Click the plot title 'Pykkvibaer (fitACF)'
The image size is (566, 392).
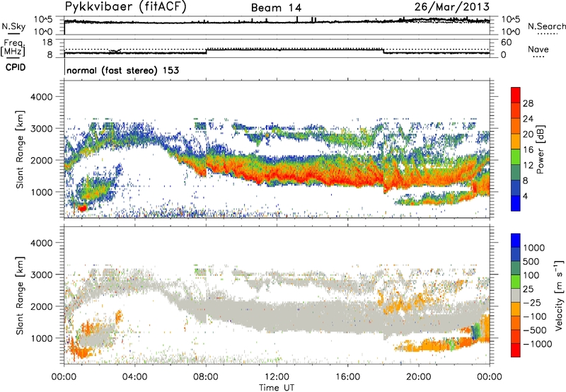tap(125, 7)
